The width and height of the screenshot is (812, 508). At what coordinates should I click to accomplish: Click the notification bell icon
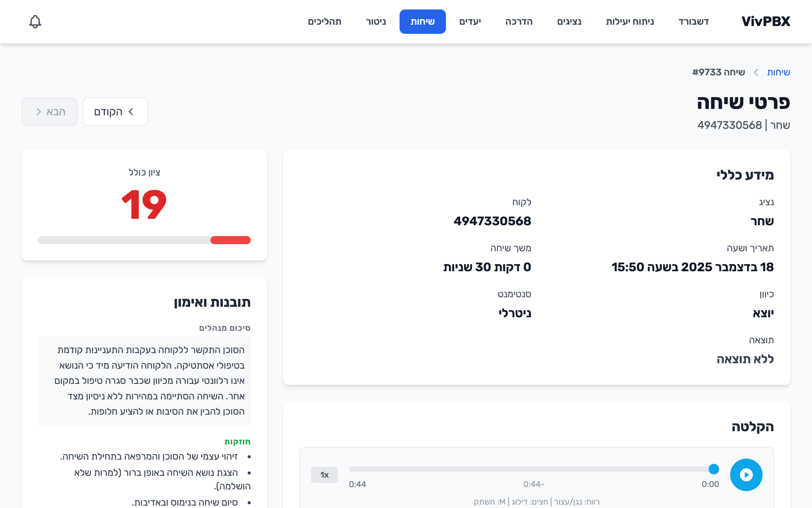coord(35,22)
